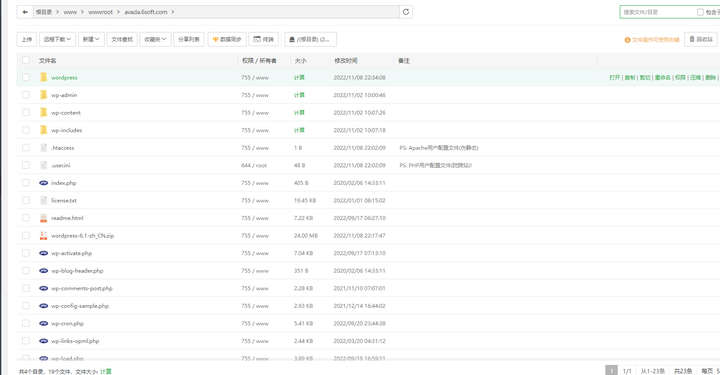Check the .htaccess row checkbox

[26, 148]
